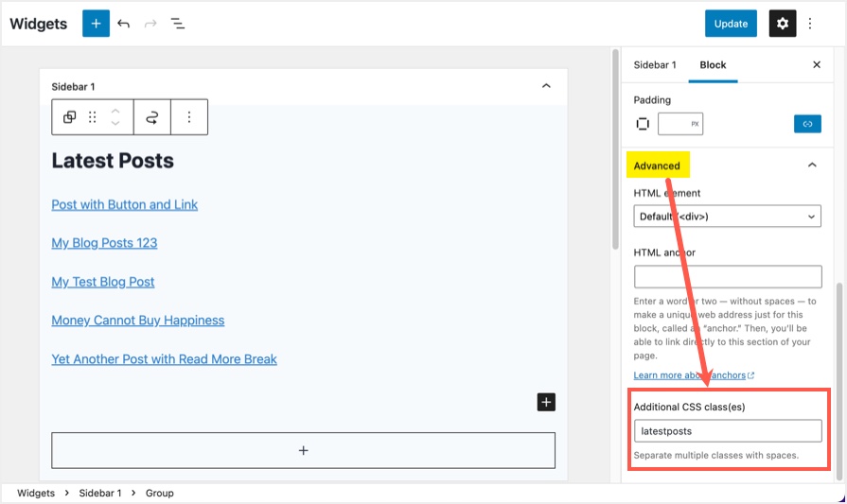Click the Update button
847x504 pixels.
pos(731,24)
